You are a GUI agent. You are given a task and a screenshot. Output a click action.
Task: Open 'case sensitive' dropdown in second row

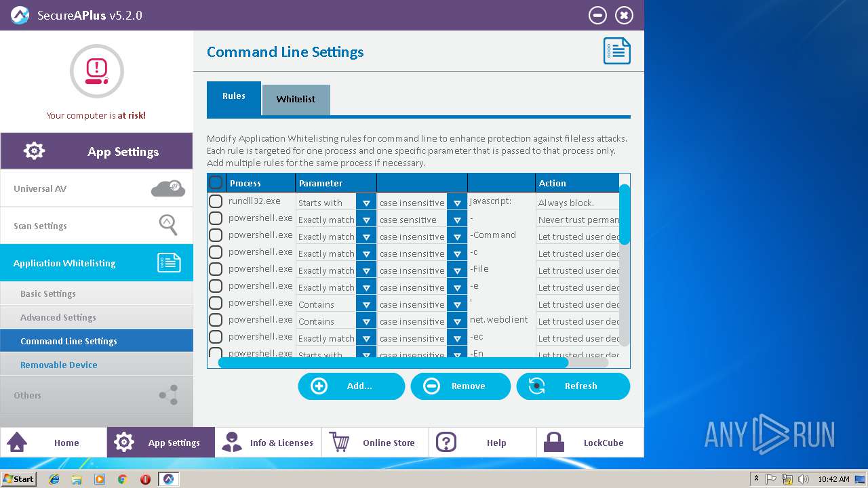click(457, 220)
